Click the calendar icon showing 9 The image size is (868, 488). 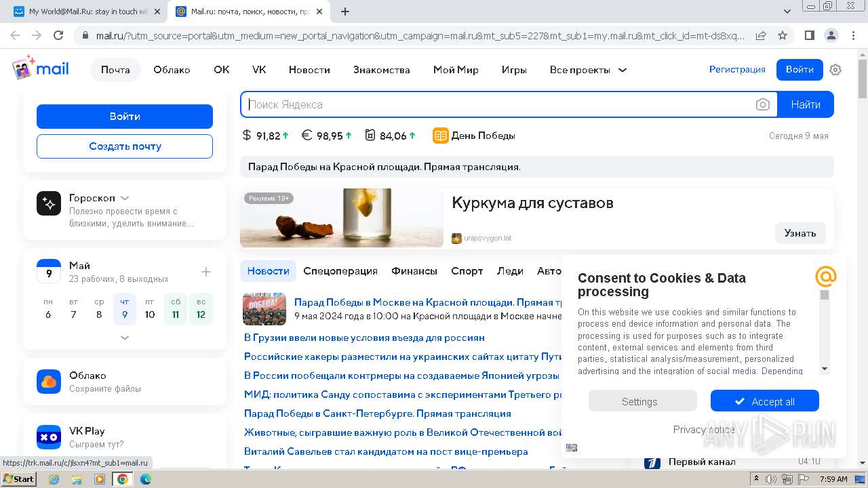49,271
